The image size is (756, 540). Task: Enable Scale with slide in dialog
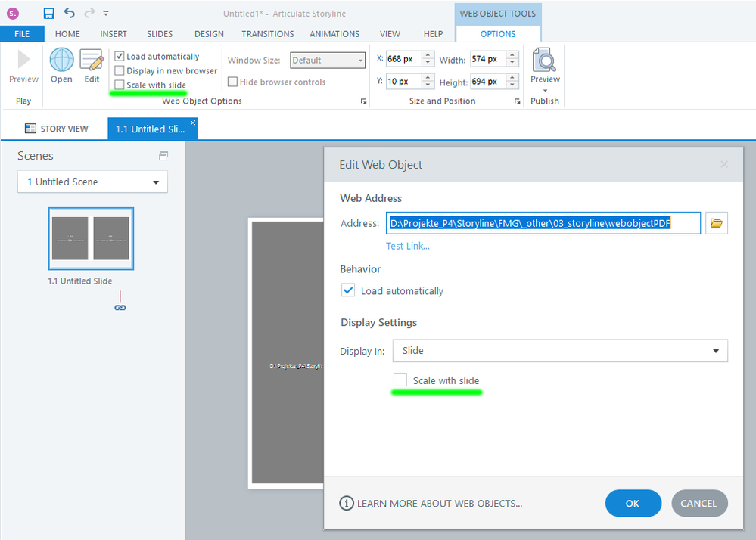[x=400, y=380]
